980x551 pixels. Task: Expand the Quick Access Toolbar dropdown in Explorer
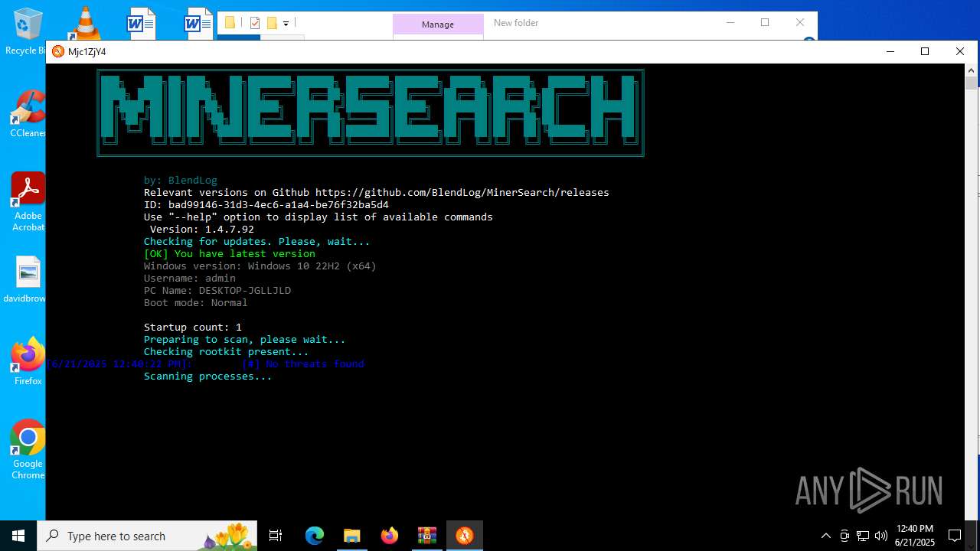click(286, 24)
